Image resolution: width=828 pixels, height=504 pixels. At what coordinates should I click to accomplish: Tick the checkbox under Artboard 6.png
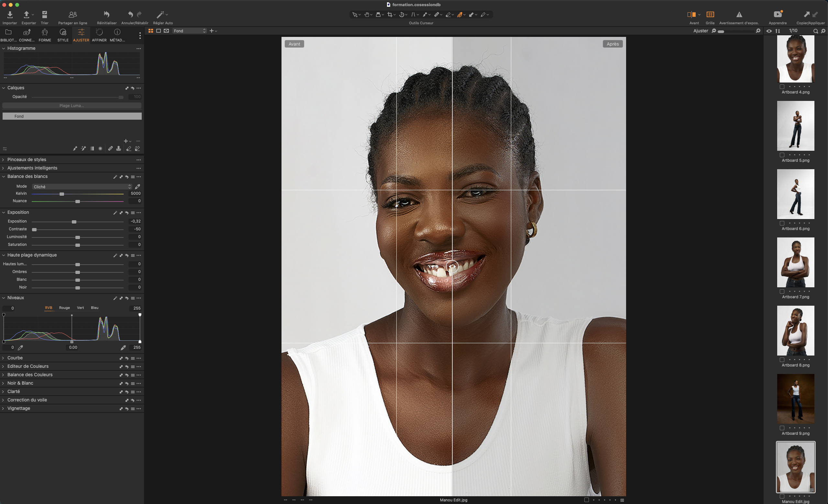tap(782, 223)
